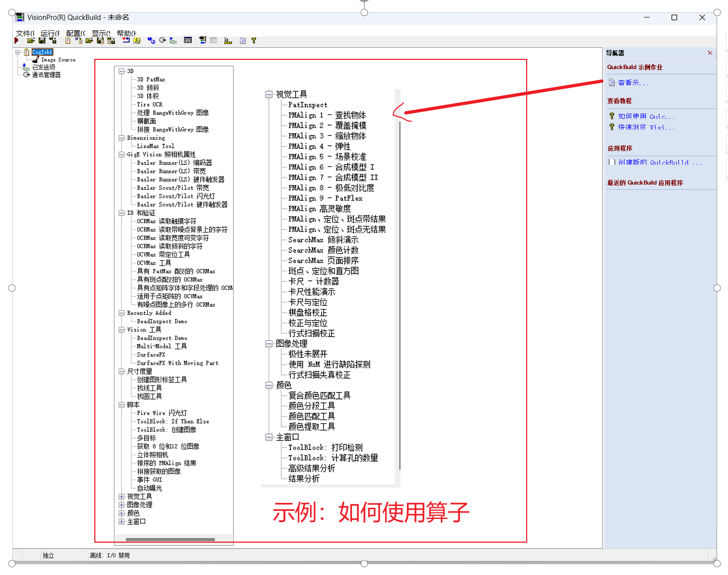Select 棋盘格校正 sample
This screenshot has height=575, width=728.
pyautogui.click(x=308, y=313)
